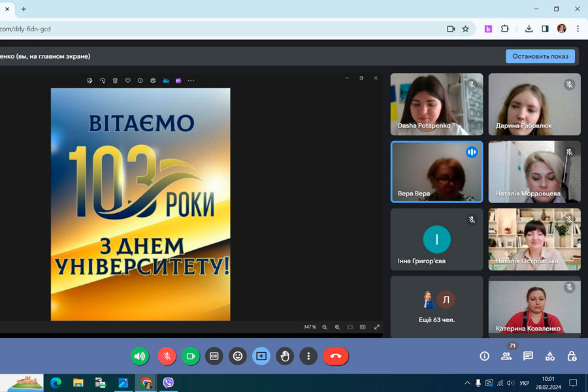
Task: Select Катерина Коваленко video tile
Action: pyautogui.click(x=534, y=307)
